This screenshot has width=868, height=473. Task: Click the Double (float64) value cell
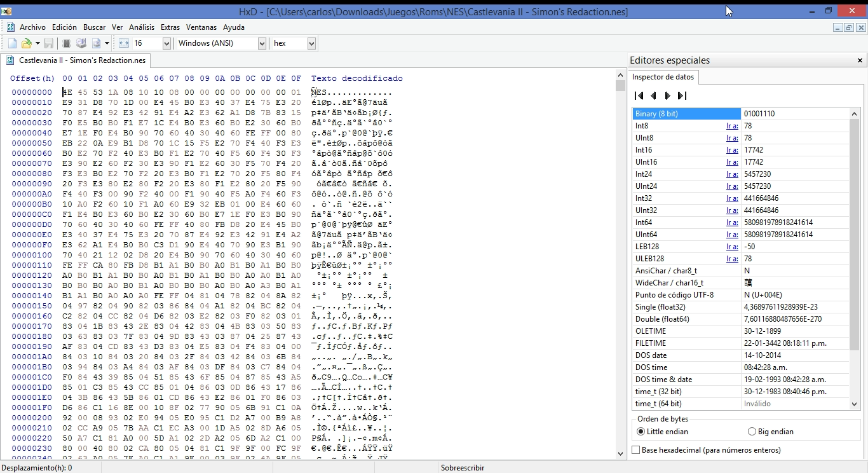coord(796,319)
